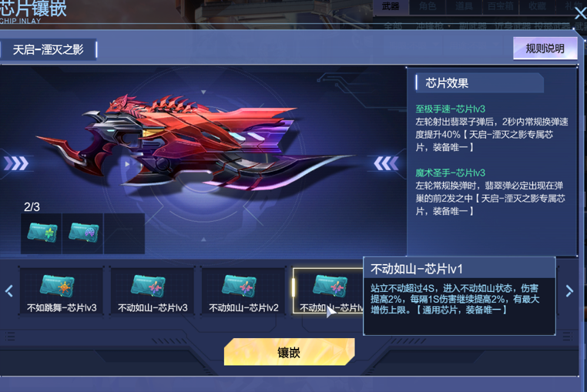Screen dimensions: 587x392
Task: Click the triple chevron arrow left of weapon
Action: point(16,163)
